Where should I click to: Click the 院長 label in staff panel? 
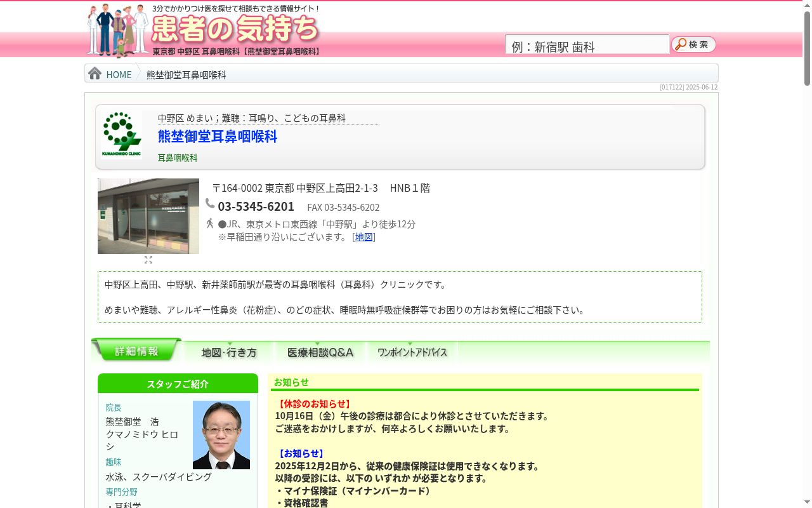point(114,407)
